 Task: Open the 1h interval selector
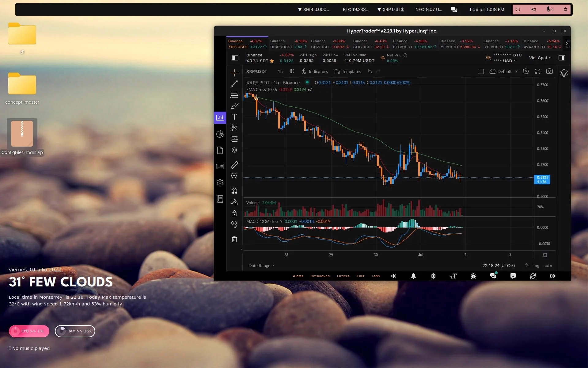click(280, 71)
